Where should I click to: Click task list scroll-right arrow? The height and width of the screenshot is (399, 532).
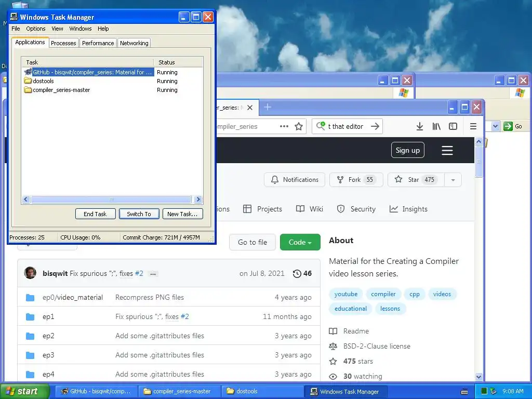[x=198, y=199]
